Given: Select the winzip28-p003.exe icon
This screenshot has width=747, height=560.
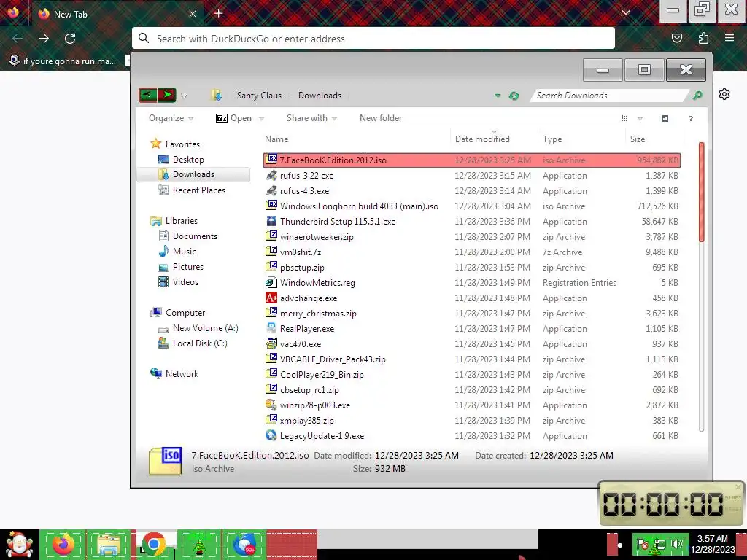Looking at the screenshot, I should click(x=271, y=405).
